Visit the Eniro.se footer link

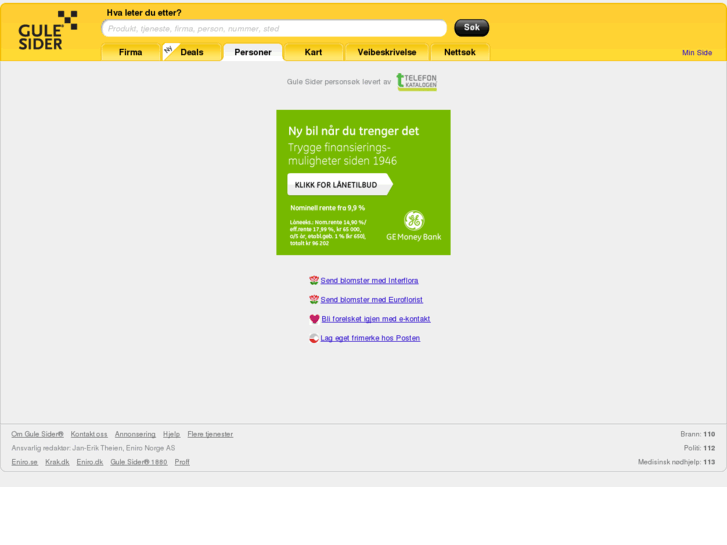[25, 462]
